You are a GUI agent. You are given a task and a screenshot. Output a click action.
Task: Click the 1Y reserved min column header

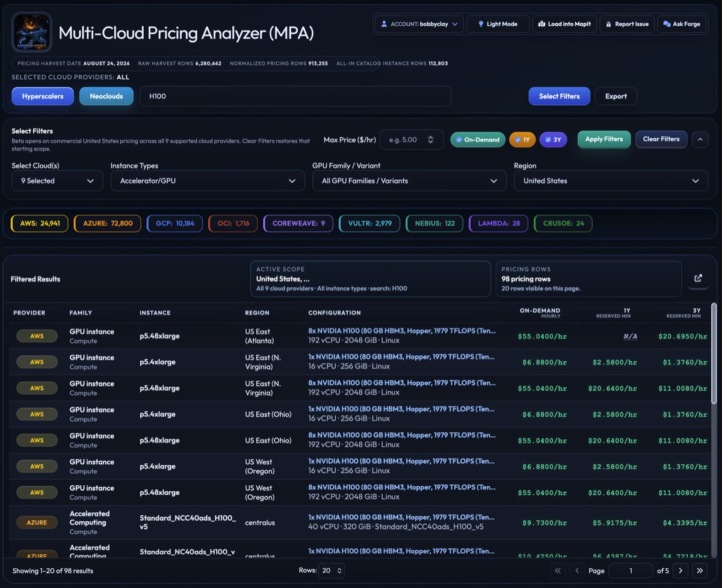pyautogui.click(x=614, y=313)
